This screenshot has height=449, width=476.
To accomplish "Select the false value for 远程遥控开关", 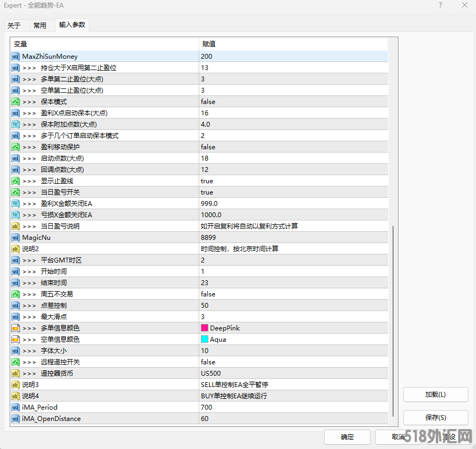I will click(208, 362).
